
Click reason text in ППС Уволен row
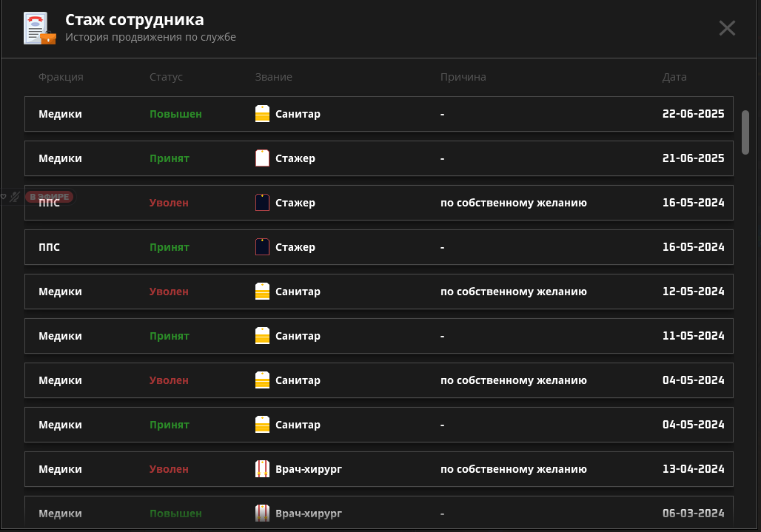pos(514,203)
